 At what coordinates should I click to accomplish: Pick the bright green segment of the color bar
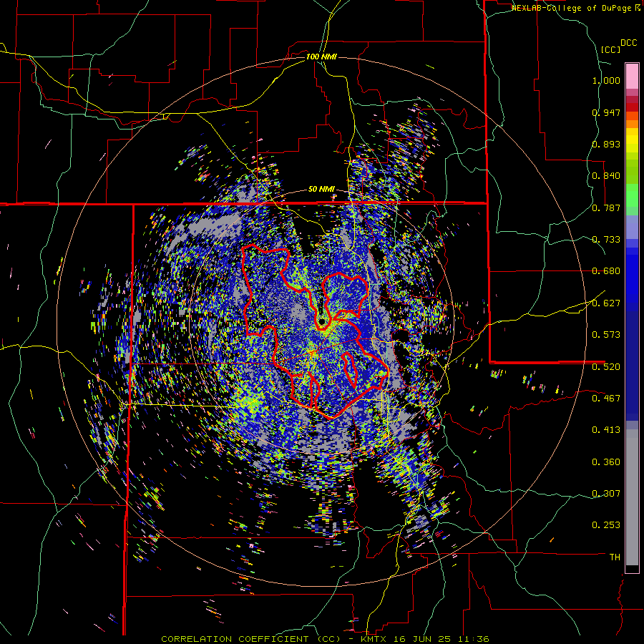coord(632,195)
